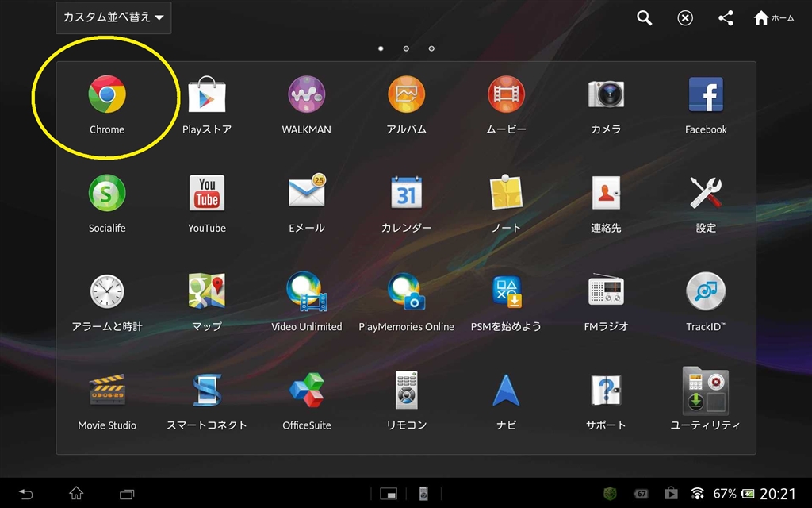Image resolution: width=812 pixels, height=508 pixels.
Task: Launch the Socialife app
Action: [107, 194]
